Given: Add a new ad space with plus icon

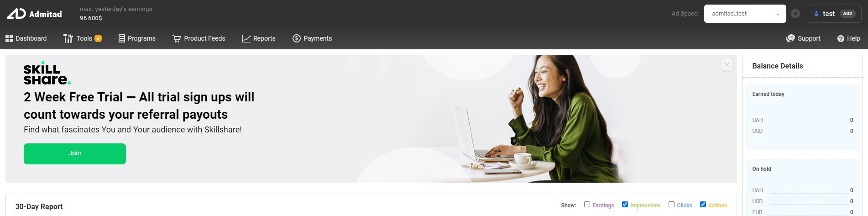Looking at the screenshot, I should [795, 14].
